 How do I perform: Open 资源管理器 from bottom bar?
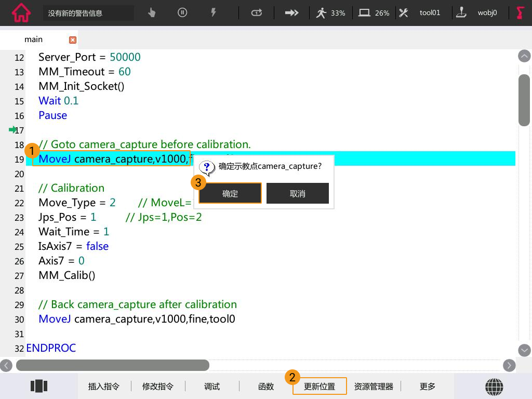click(374, 386)
